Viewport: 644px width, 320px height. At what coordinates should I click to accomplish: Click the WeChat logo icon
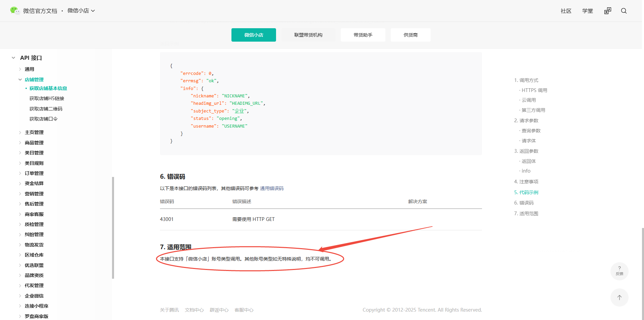[x=15, y=11]
